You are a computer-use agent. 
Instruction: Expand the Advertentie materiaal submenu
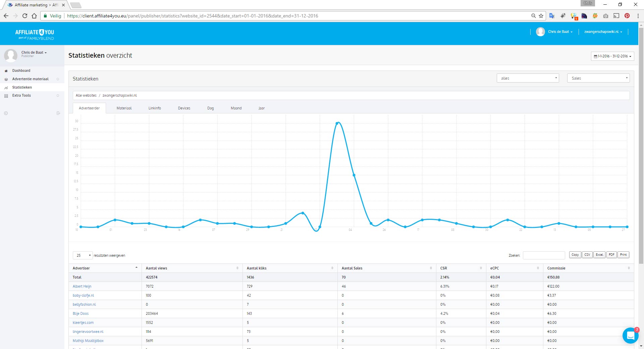pyautogui.click(x=58, y=79)
